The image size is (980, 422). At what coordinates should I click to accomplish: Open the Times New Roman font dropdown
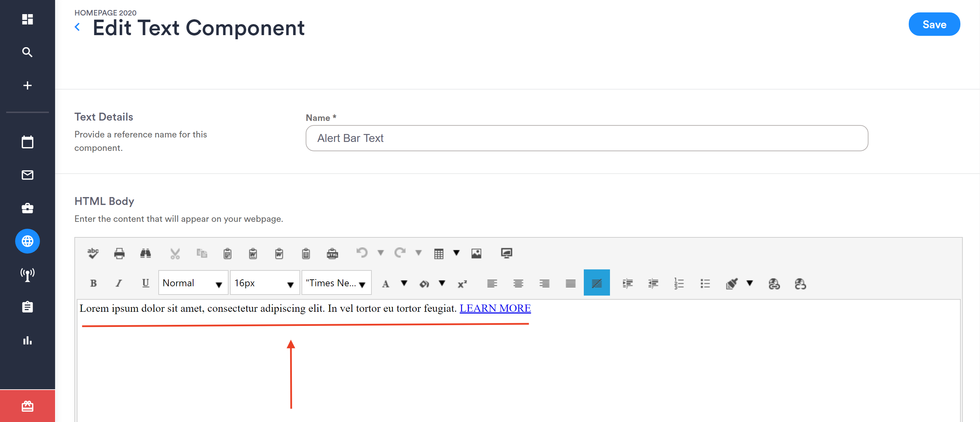[x=337, y=283]
